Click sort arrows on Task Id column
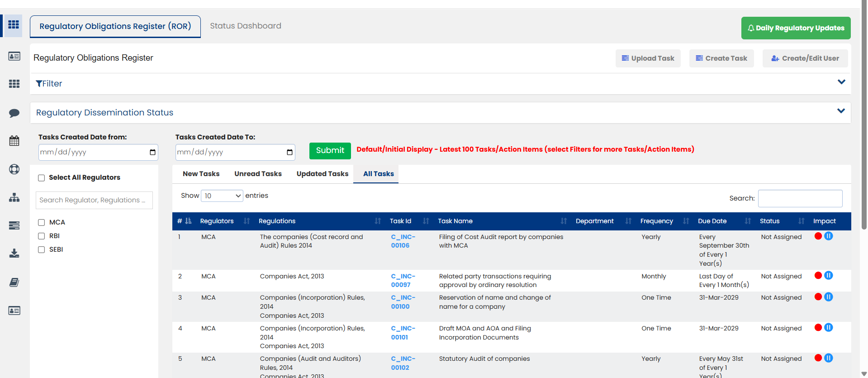The image size is (868, 378). click(426, 221)
